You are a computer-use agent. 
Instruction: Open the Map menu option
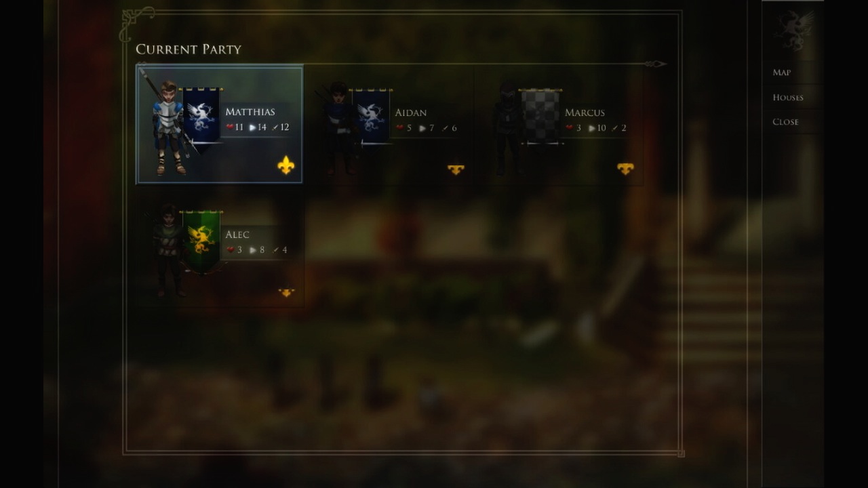[x=781, y=73]
